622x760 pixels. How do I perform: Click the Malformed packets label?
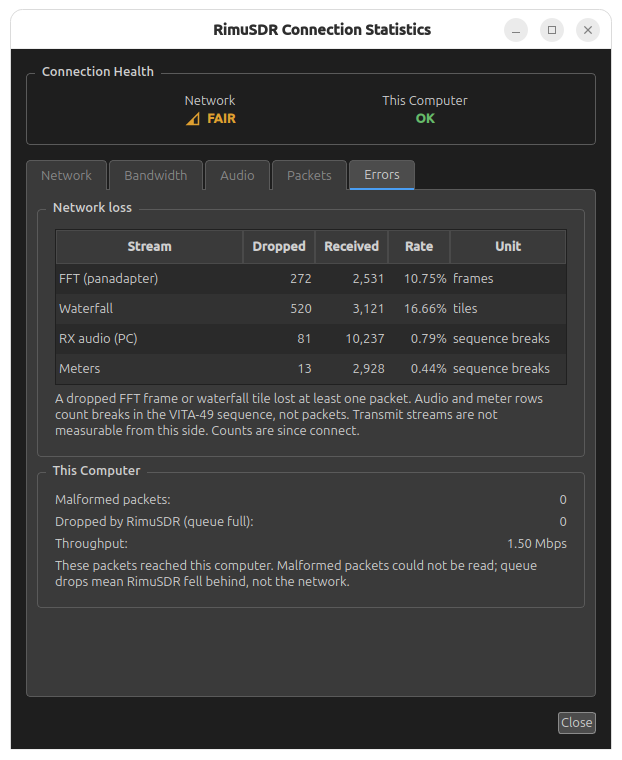click(112, 500)
